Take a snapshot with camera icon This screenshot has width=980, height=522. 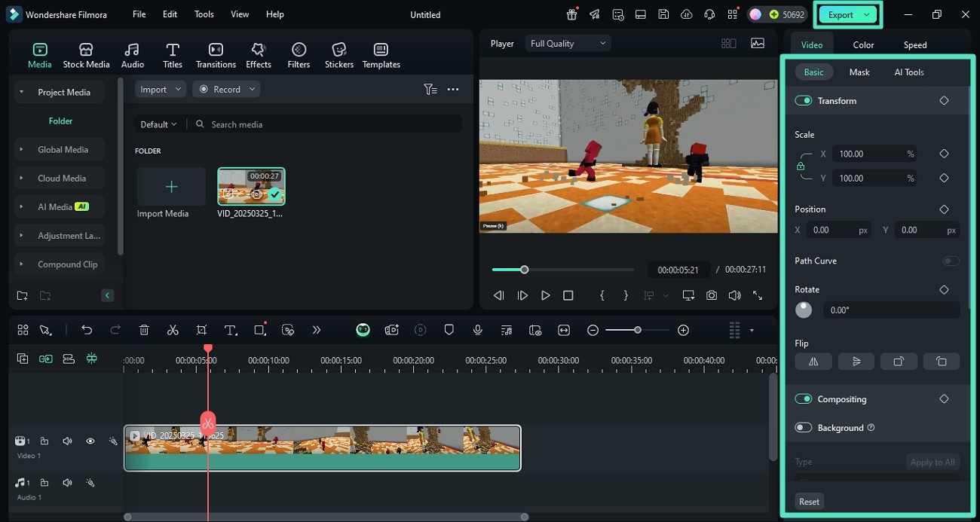[x=712, y=296]
